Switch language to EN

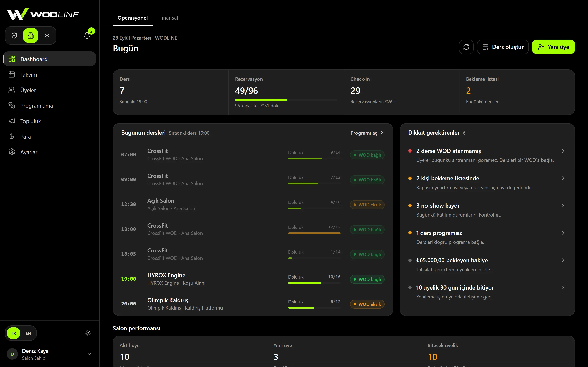click(28, 333)
